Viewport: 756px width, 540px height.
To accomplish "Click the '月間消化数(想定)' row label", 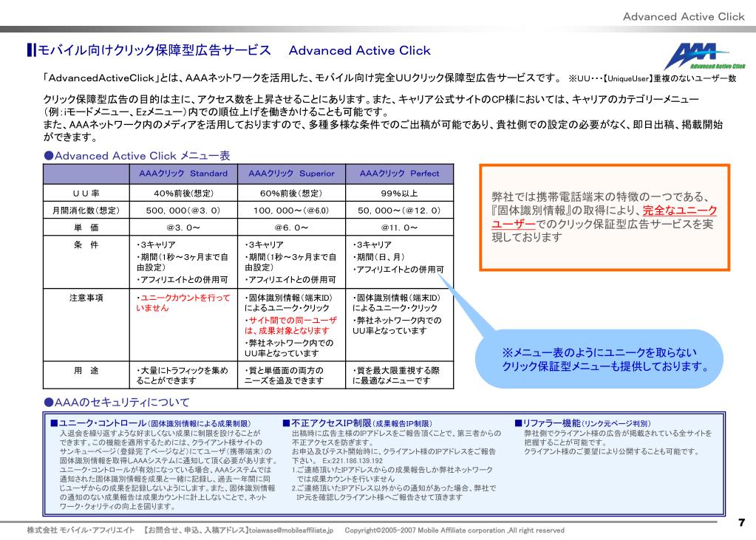I will point(86,211).
